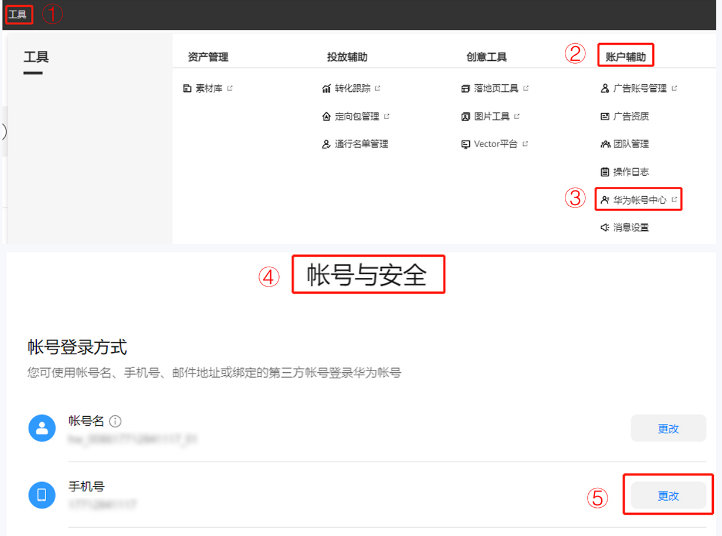Click the 创意工具 column heading
Viewport: 722px width, 536px height.
coord(487,57)
